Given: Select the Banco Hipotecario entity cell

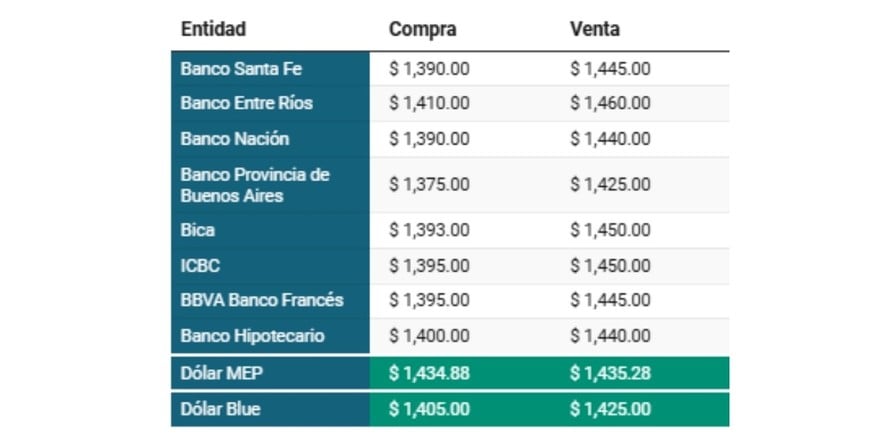Looking at the screenshot, I should tap(252, 336).
